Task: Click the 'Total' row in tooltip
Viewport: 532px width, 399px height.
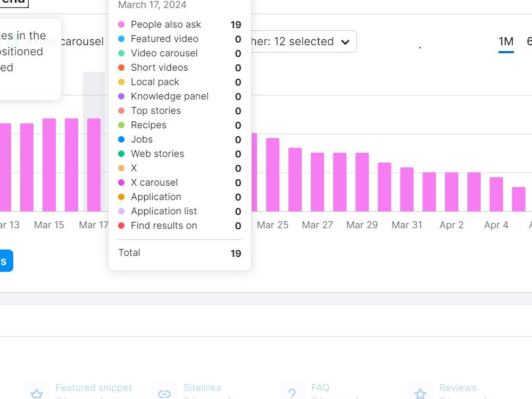Action: point(179,253)
